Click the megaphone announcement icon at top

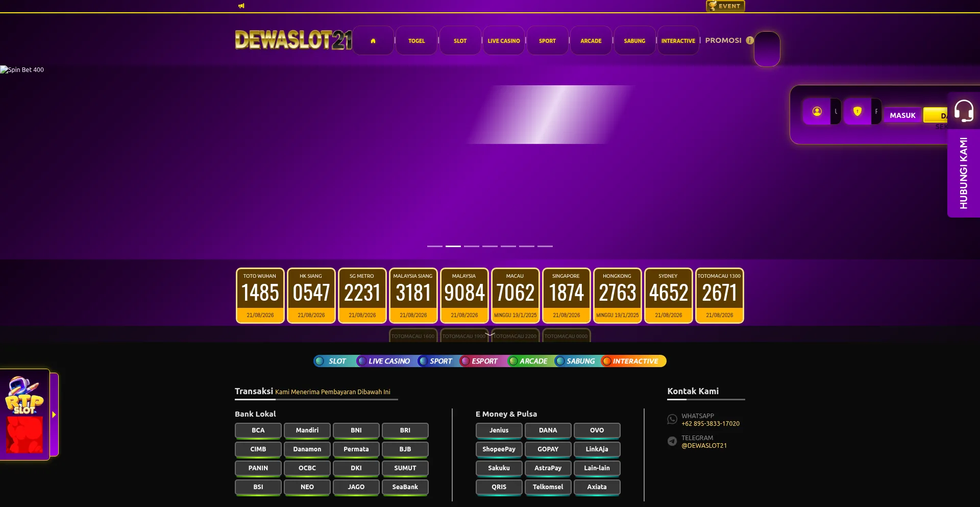coord(241,6)
